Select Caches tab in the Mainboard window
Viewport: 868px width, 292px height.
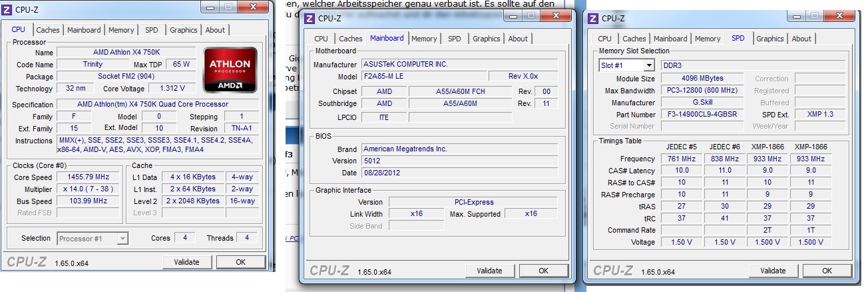pos(351,39)
